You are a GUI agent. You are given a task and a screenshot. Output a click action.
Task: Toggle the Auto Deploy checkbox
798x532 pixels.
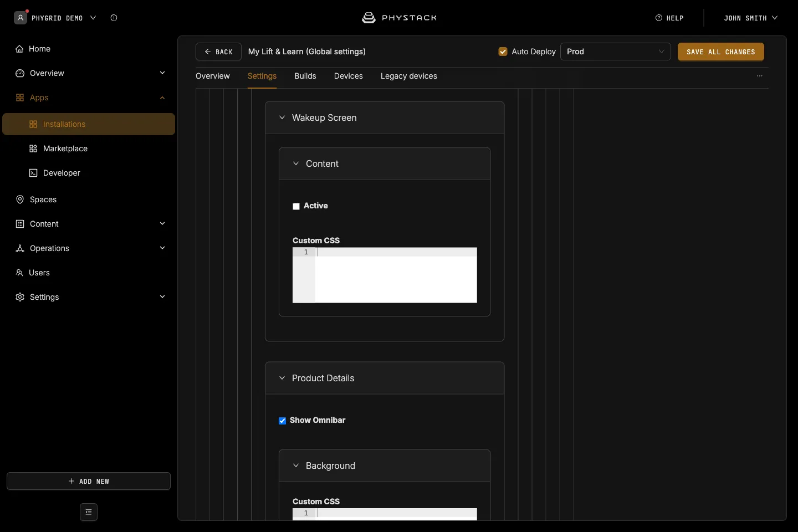click(503, 52)
